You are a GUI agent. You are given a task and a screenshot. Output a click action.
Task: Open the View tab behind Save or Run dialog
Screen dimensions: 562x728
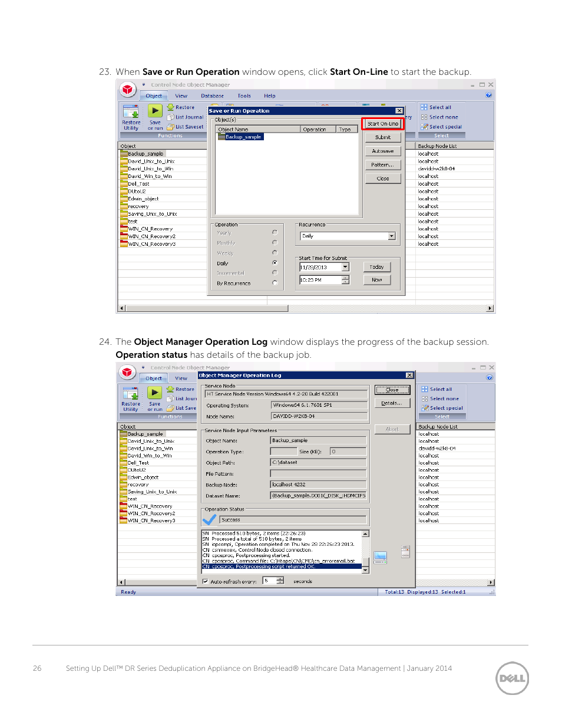click(x=181, y=95)
